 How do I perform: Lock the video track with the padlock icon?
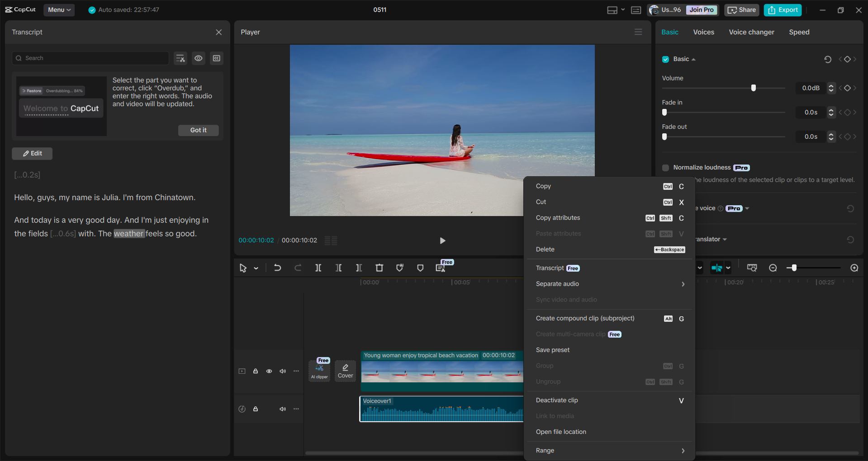(x=256, y=371)
